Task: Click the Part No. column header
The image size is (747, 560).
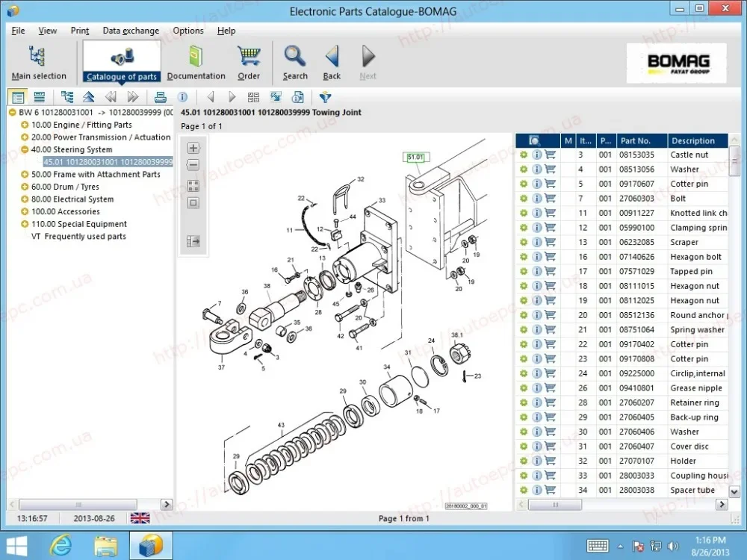Action: pos(635,140)
